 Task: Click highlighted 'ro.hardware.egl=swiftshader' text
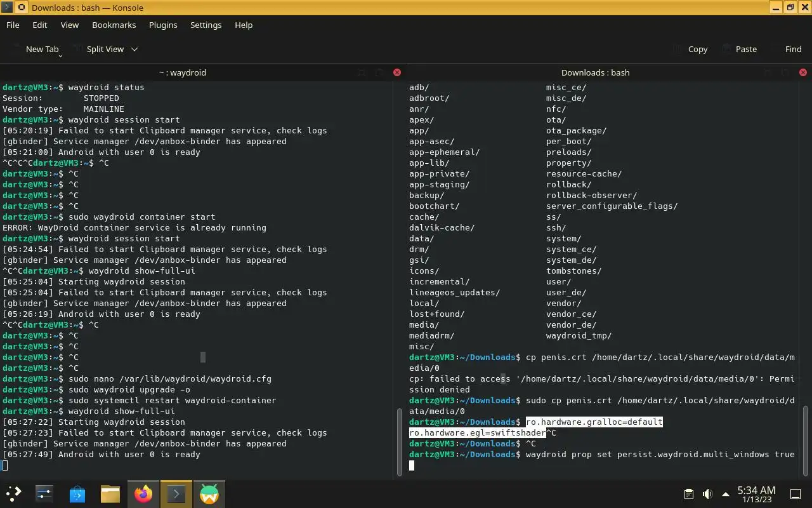coord(478,432)
